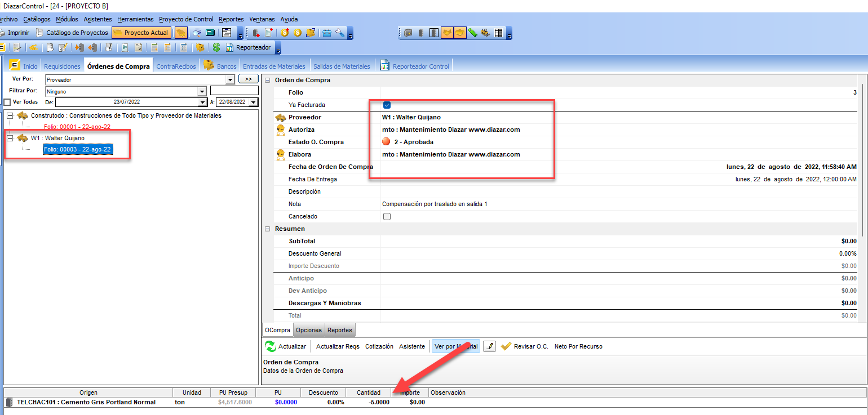868x415 pixels.
Task: Click the pencil edit icon beside Ver por Material
Action: [489, 346]
